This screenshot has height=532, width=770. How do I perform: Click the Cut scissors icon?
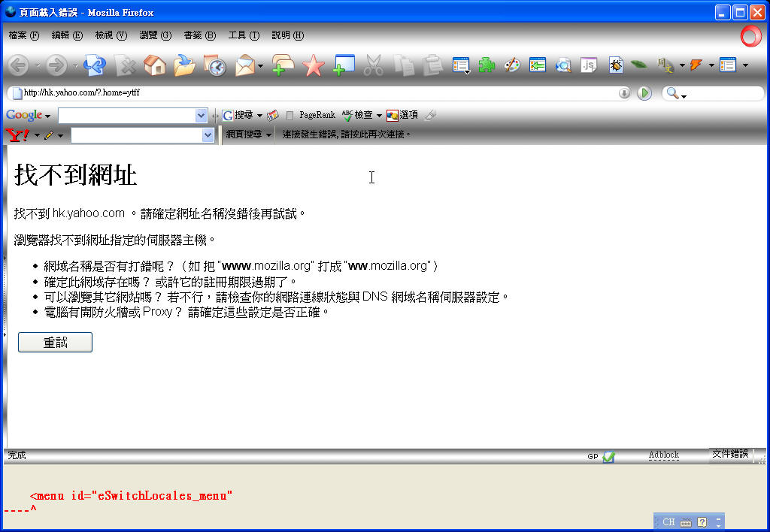coord(374,65)
